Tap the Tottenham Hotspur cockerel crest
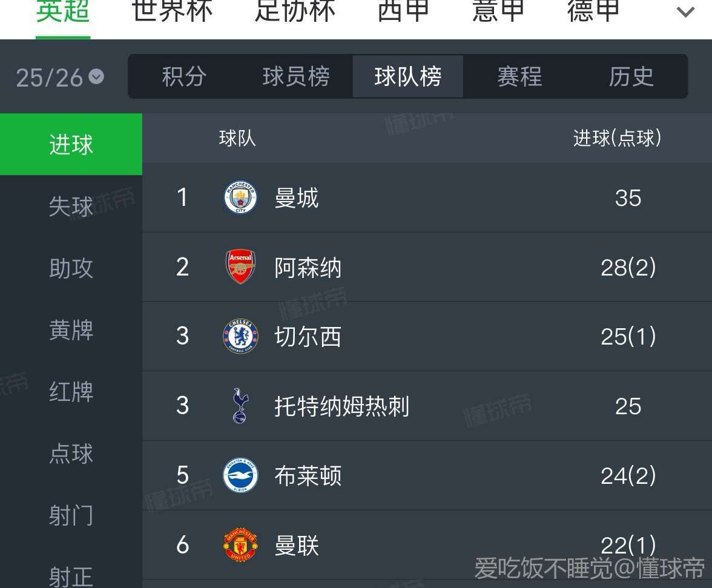The width and height of the screenshot is (712, 588). 240,406
